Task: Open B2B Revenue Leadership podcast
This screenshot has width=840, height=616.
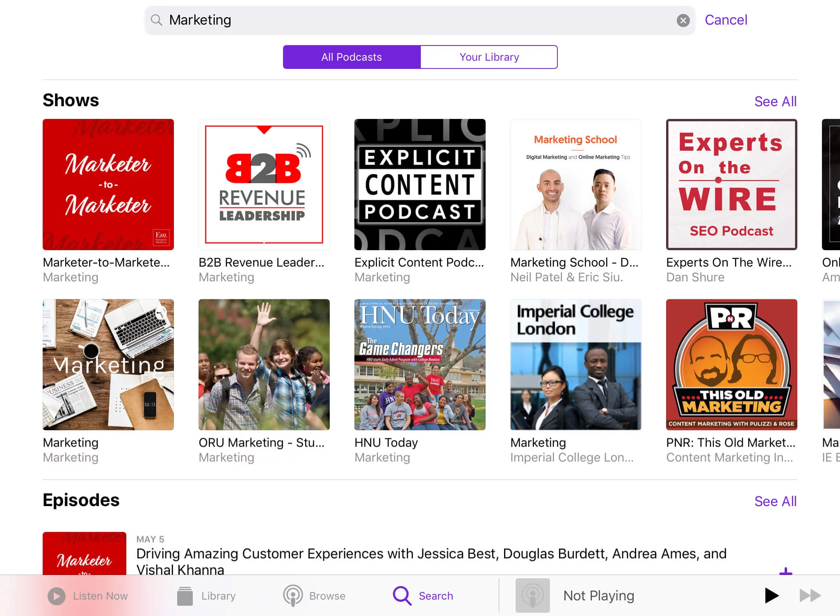Action: pos(264,185)
